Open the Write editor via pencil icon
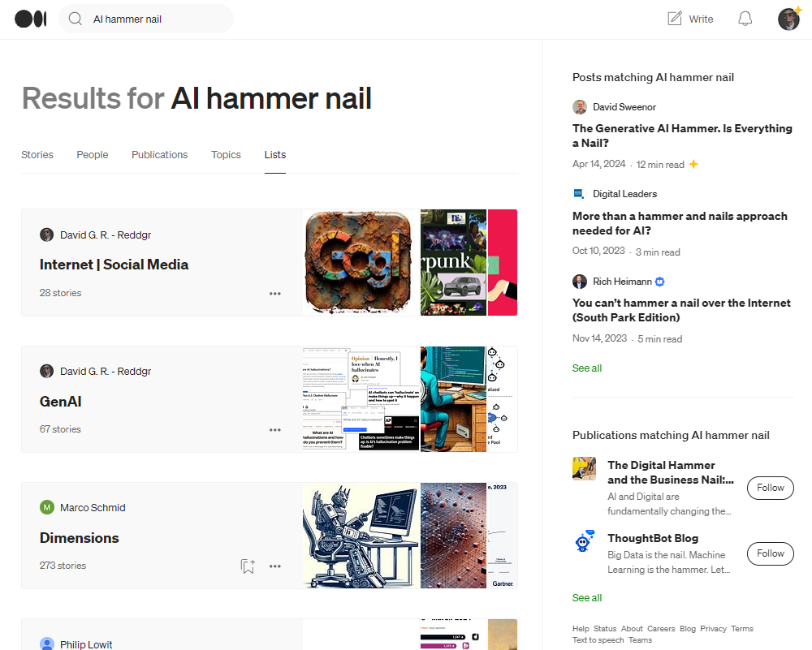The height and width of the screenshot is (650, 812). pyautogui.click(x=689, y=18)
